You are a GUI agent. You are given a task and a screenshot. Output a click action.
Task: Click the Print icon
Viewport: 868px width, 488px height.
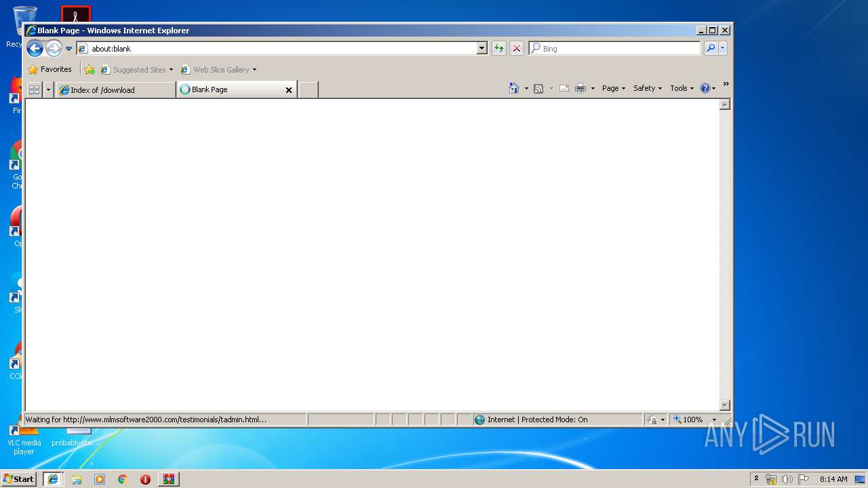click(x=580, y=88)
